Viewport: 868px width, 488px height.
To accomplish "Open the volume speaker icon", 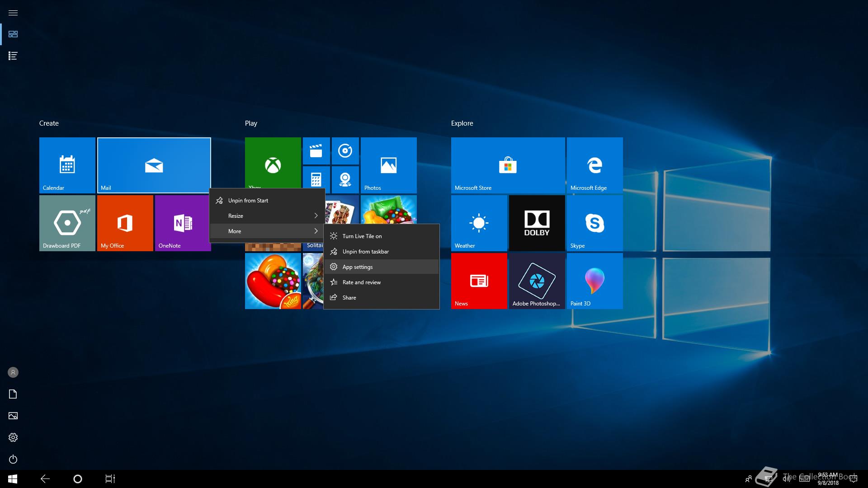I will [x=787, y=479].
